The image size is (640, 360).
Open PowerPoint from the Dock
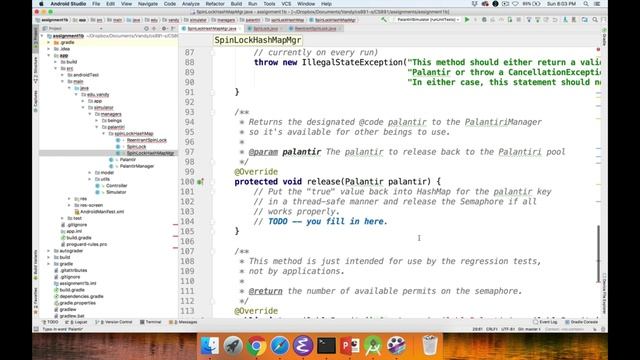(x=350, y=345)
